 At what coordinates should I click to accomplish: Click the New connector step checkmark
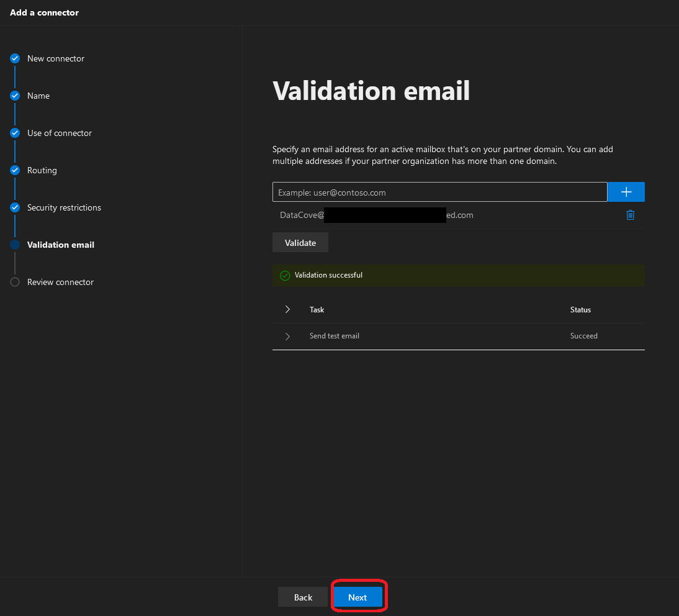tap(15, 58)
